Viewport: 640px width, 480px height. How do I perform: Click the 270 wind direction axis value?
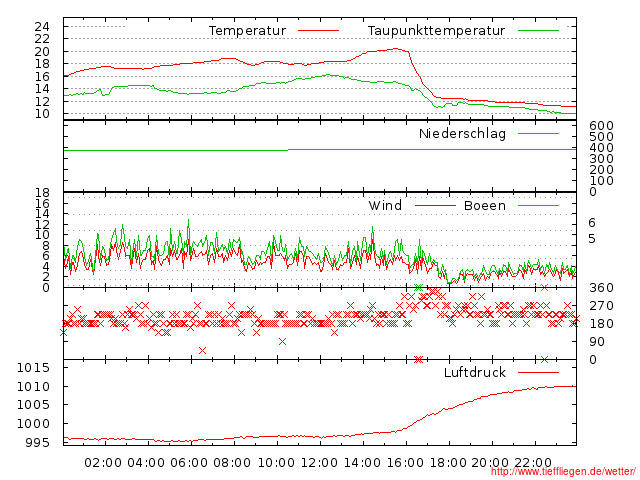pos(601,306)
